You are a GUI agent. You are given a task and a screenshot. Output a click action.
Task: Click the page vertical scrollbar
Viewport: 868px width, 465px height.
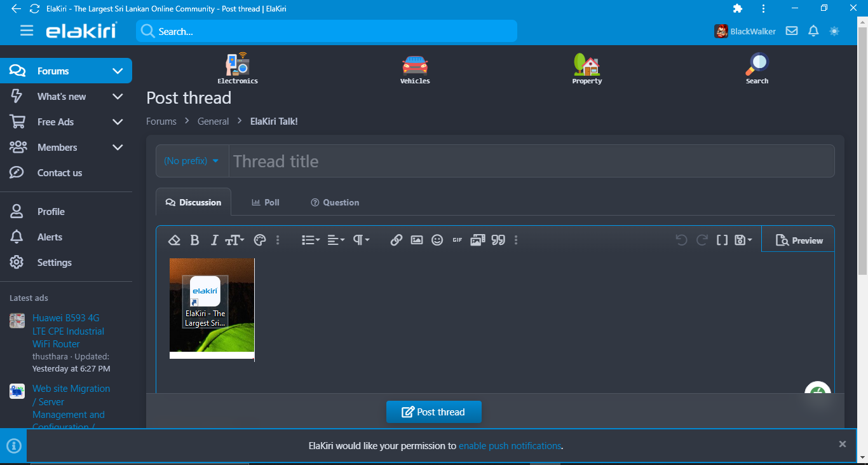[862, 150]
